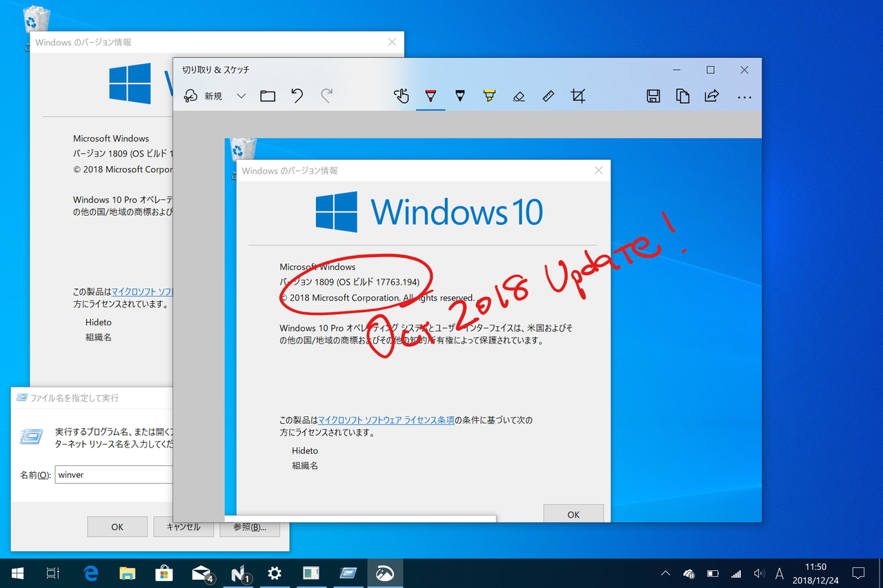The image size is (883, 588).
Task: Open the See more (...) menu
Action: click(x=744, y=97)
